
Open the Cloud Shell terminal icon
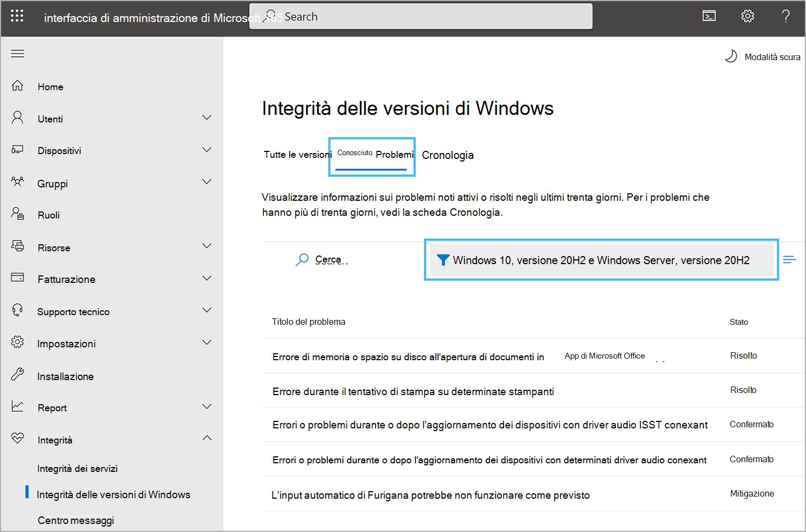pyautogui.click(x=709, y=16)
